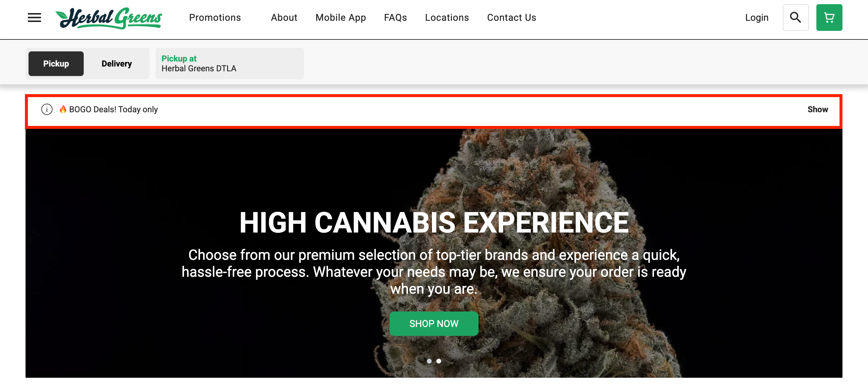
Task: Open the Mobile App menu item
Action: (340, 18)
